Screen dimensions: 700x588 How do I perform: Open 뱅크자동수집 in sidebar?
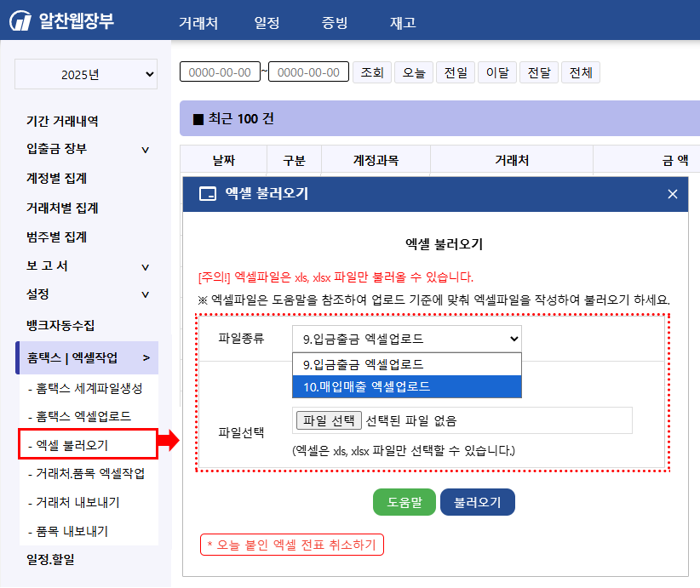[x=60, y=325]
